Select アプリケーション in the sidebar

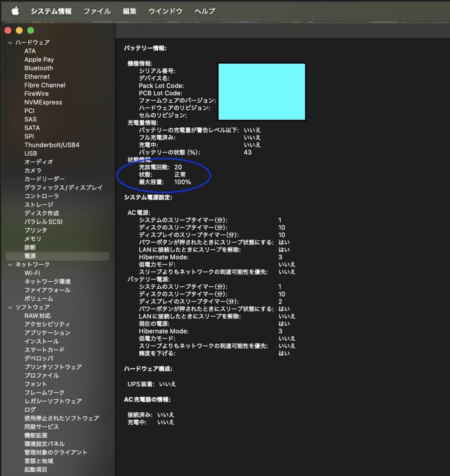(x=47, y=333)
